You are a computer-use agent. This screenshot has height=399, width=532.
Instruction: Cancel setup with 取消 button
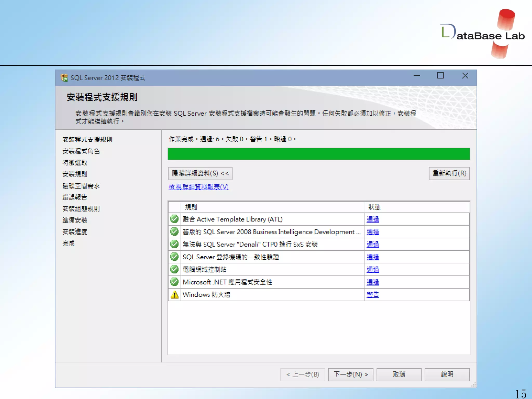(x=399, y=374)
